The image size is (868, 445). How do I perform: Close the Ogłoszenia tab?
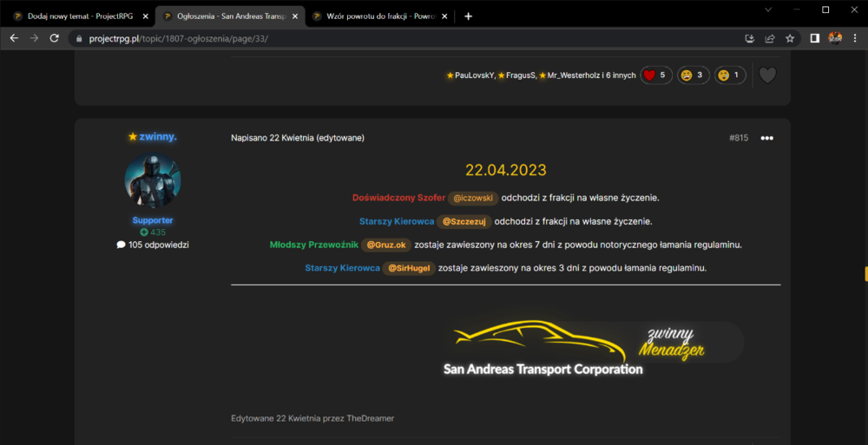[295, 16]
